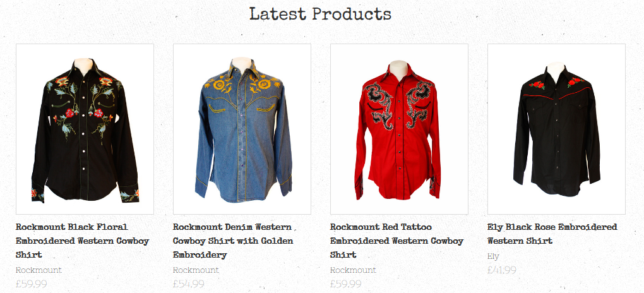Viewport: 644px width, 293px height.
Task: Open the red tattoo embroidered shirt image
Action: (x=399, y=129)
